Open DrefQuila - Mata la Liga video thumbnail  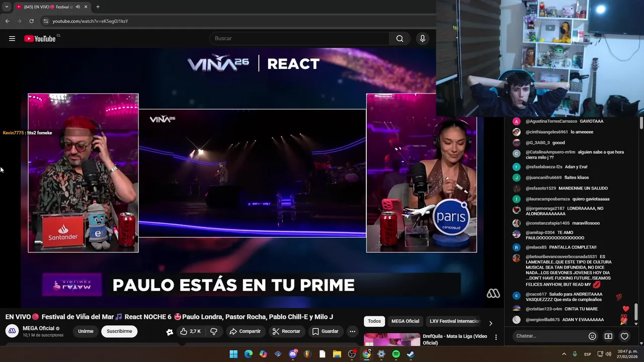pos(392,339)
